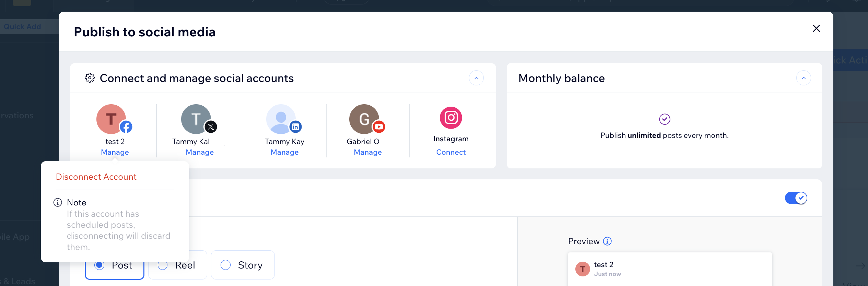Viewport: 868px width, 286px height.
Task: Click the 'Tammy Kal' account name
Action: (x=191, y=141)
